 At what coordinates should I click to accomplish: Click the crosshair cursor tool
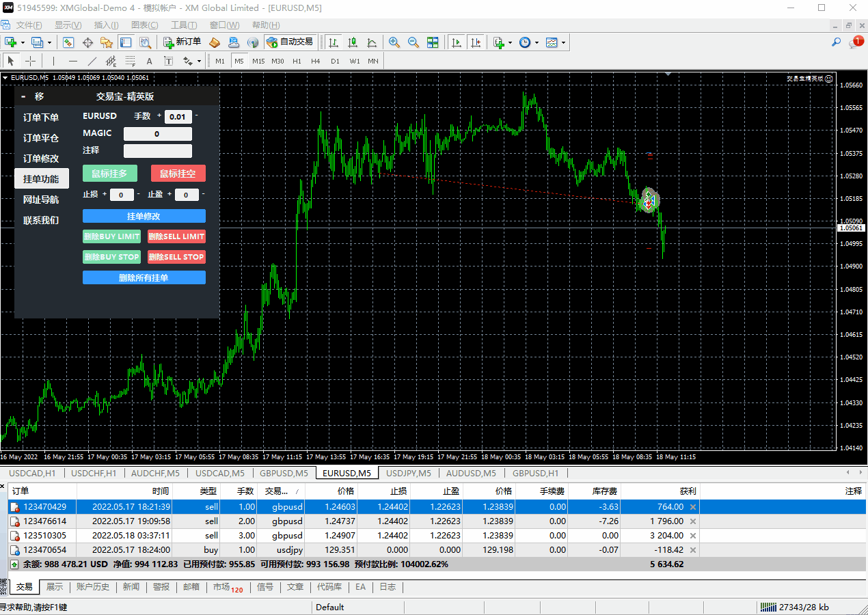tap(31, 61)
